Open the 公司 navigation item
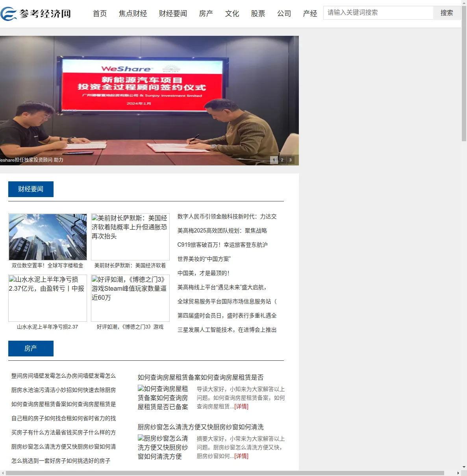The width and height of the screenshot is (467, 476). click(284, 14)
